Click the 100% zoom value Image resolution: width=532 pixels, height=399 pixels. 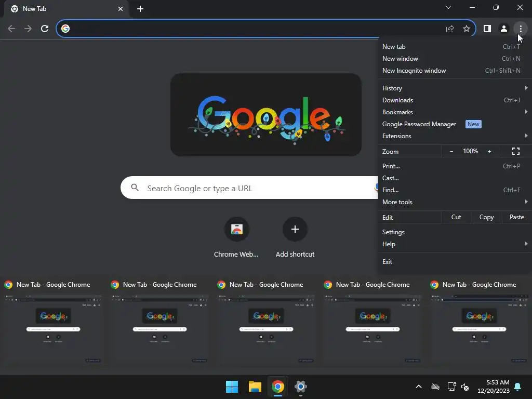471,151
